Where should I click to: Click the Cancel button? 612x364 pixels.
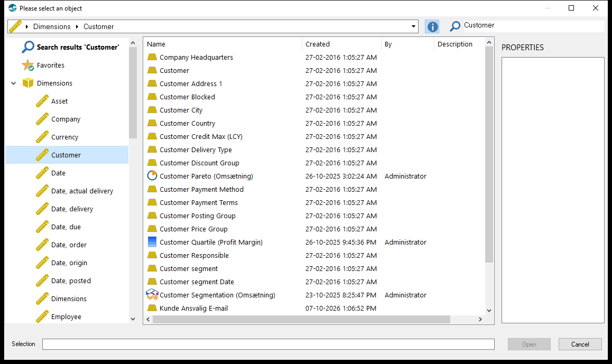[580, 344]
